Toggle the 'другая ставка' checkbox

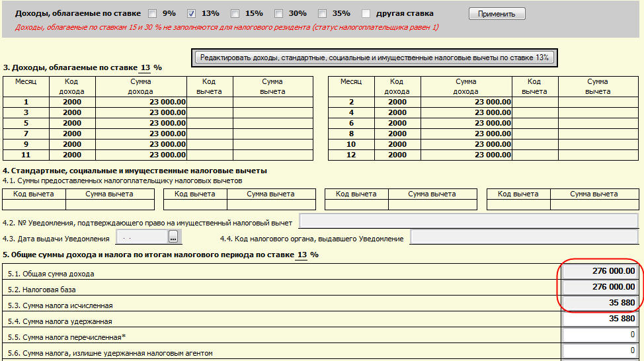click(x=366, y=13)
